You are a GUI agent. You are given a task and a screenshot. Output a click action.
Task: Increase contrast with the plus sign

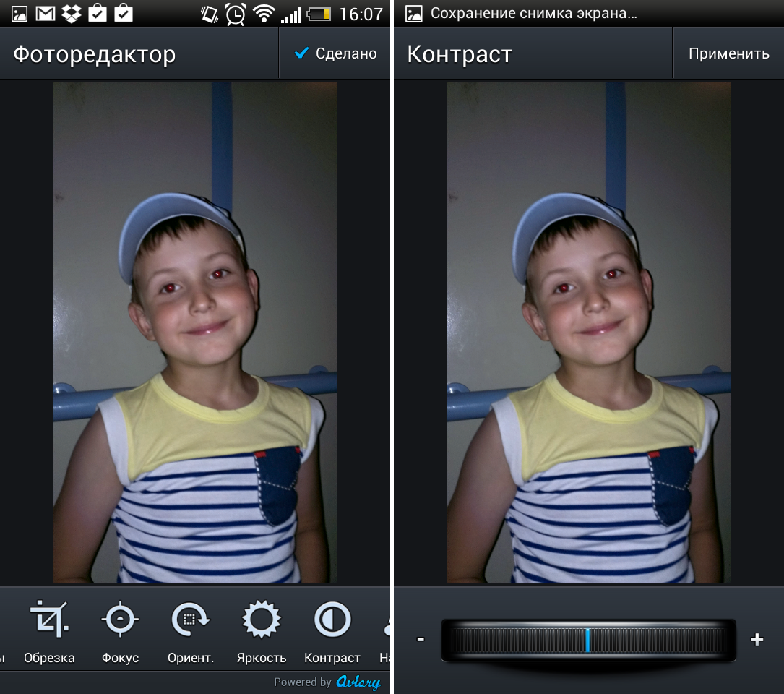[757, 639]
